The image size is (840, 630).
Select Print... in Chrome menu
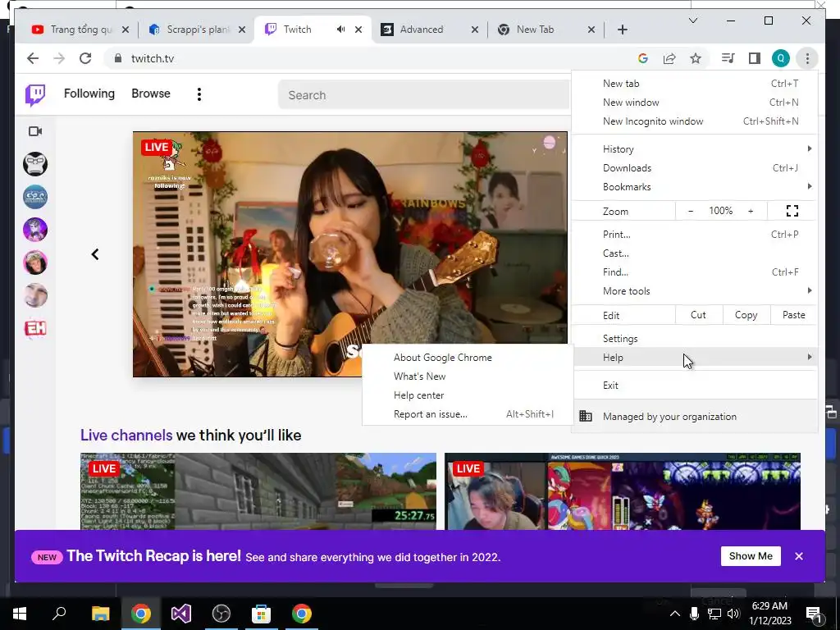pyautogui.click(x=695, y=235)
